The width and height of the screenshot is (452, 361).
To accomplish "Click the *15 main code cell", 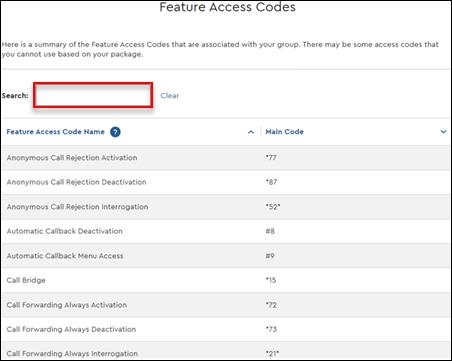I will point(271,280).
